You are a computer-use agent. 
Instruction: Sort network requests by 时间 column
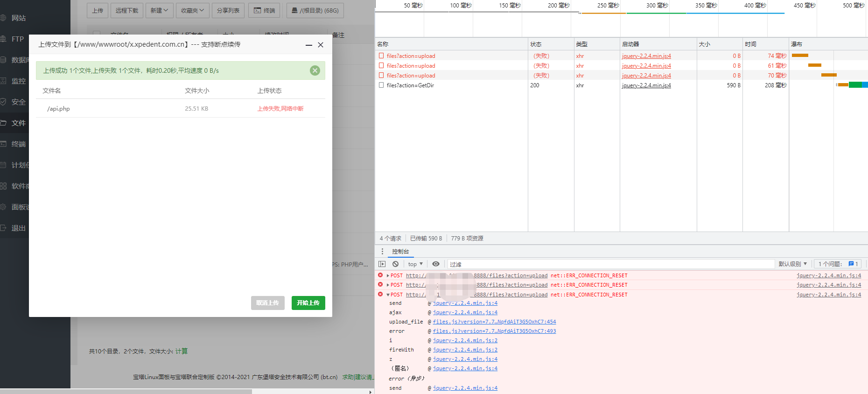pyautogui.click(x=766, y=44)
